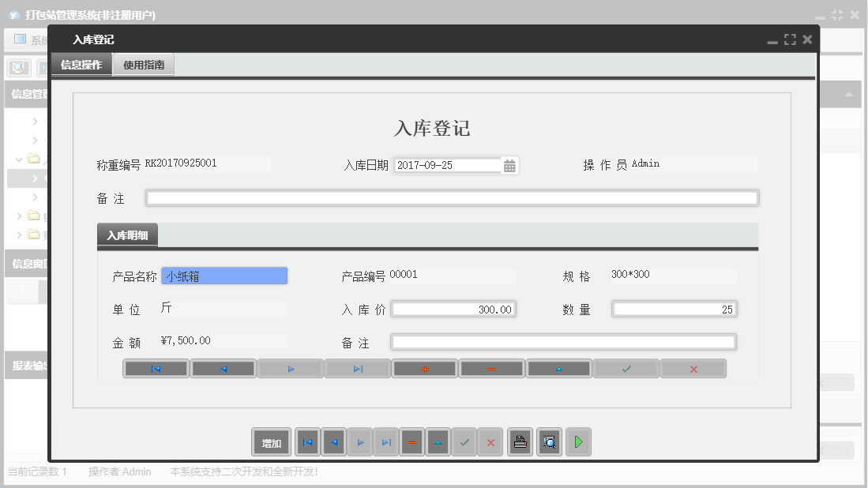Click the 备注 input field
This screenshot has height=488, width=868.
[450, 197]
